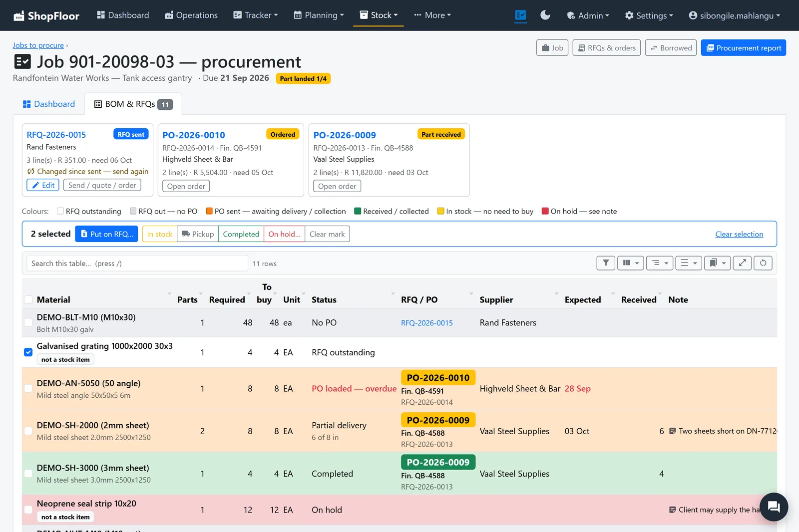The image size is (799, 532).
Task: Expand the Tracker menu
Action: (x=256, y=15)
